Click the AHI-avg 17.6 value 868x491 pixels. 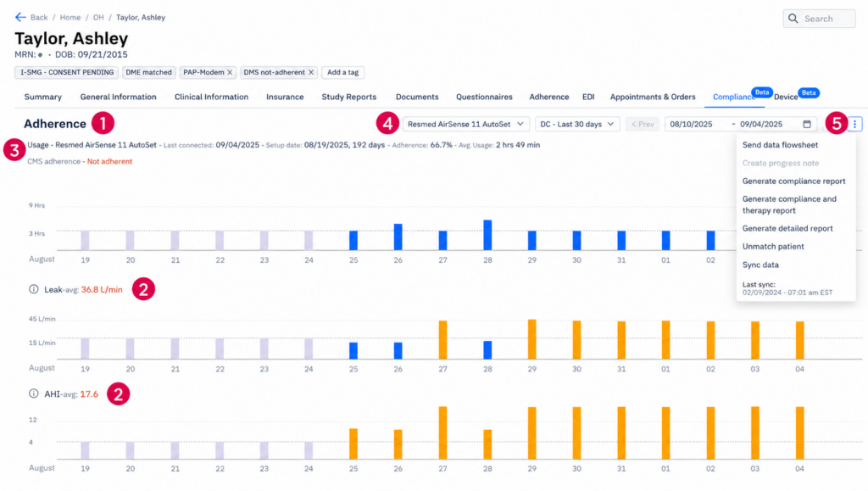tap(89, 394)
